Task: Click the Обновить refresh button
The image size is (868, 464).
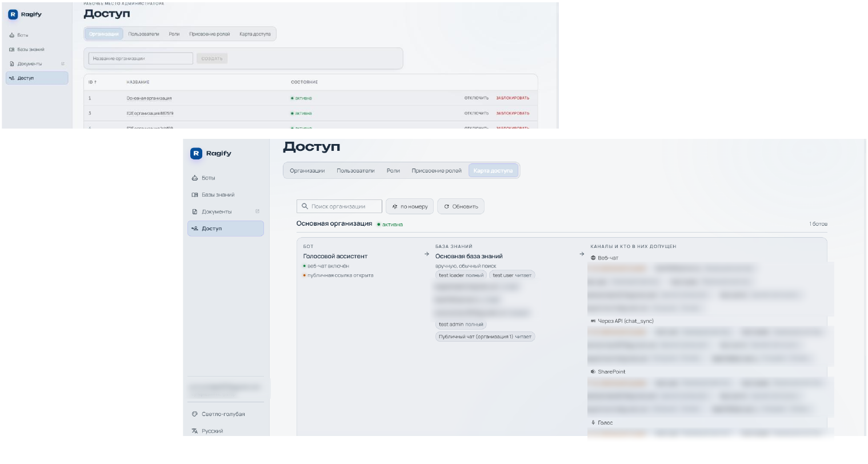Action: click(461, 206)
